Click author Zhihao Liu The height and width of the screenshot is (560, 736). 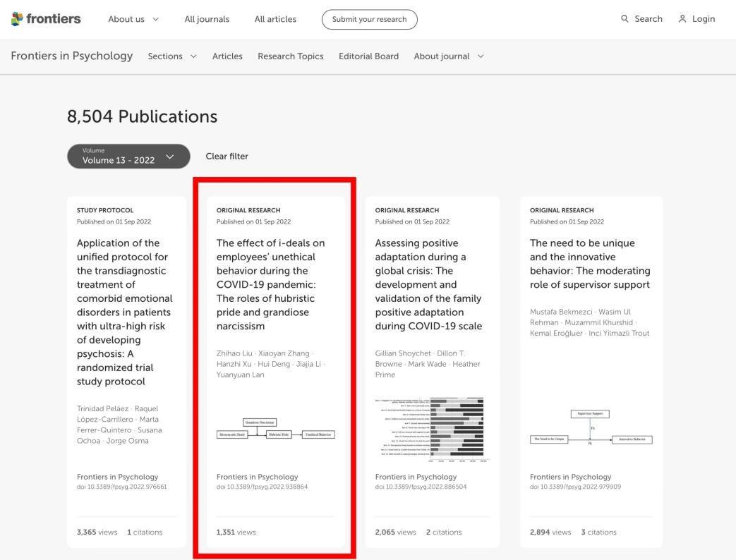[x=234, y=353]
